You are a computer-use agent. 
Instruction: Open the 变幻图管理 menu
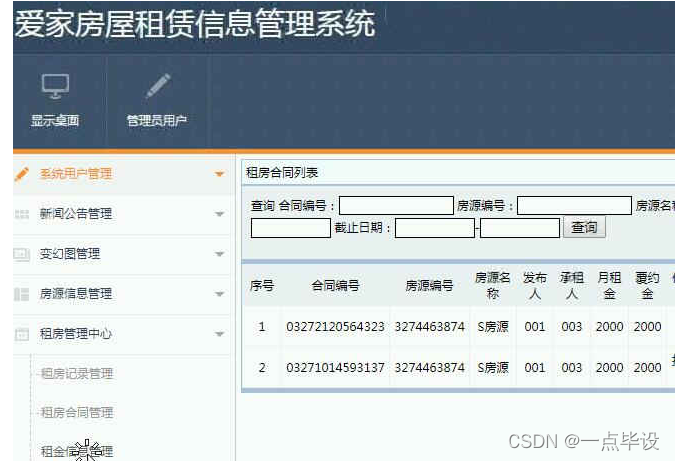(x=70, y=254)
